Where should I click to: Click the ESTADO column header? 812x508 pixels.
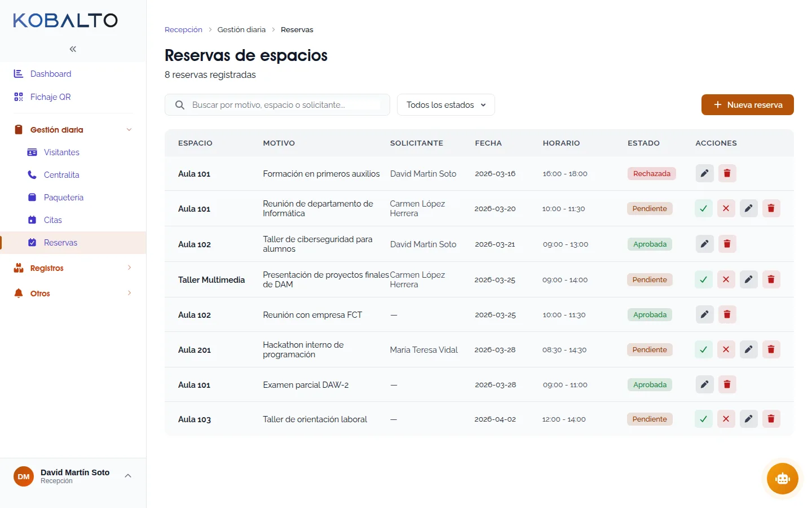pyautogui.click(x=643, y=143)
